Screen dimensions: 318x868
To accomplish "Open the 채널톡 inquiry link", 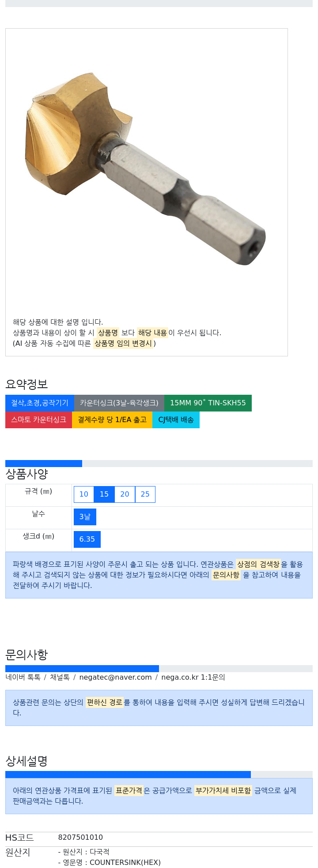I will pos(60,677).
